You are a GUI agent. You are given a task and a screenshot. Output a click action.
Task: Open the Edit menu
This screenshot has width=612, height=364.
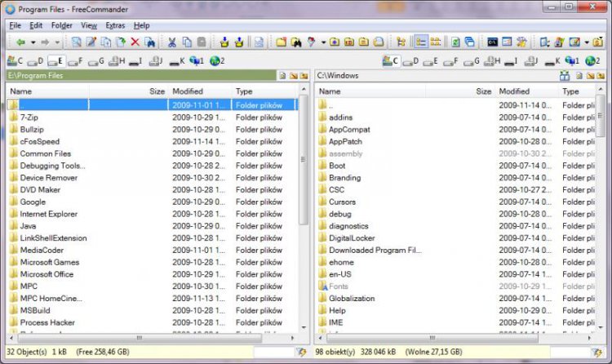(36, 25)
